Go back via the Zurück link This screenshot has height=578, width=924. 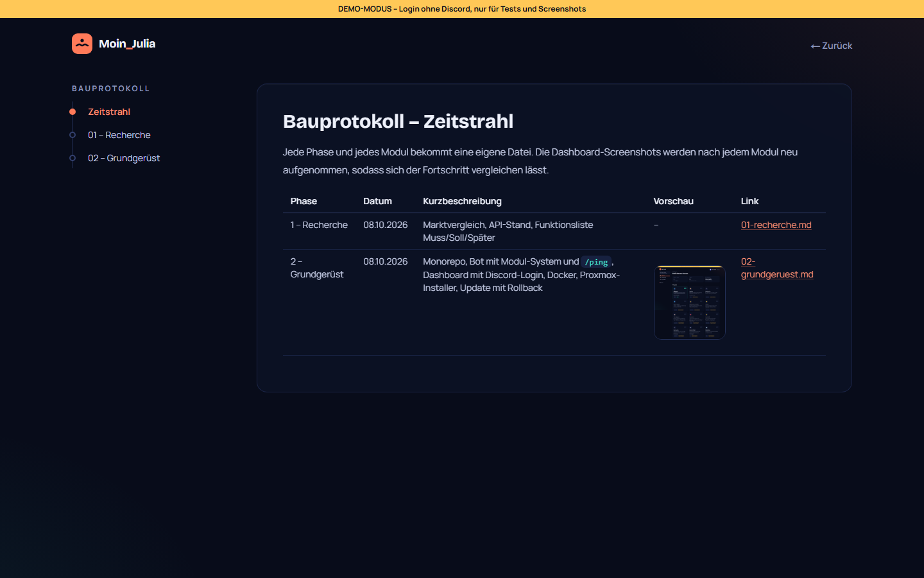[x=831, y=46]
